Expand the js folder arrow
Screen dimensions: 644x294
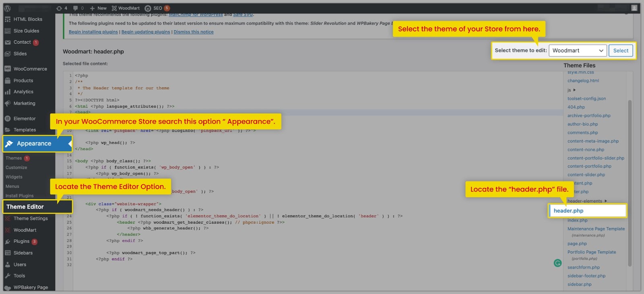pos(574,90)
